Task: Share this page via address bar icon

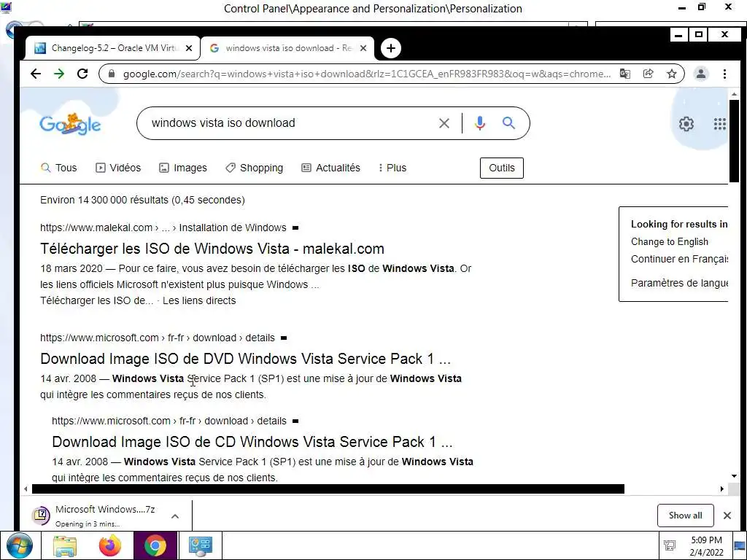Action: pos(648,74)
